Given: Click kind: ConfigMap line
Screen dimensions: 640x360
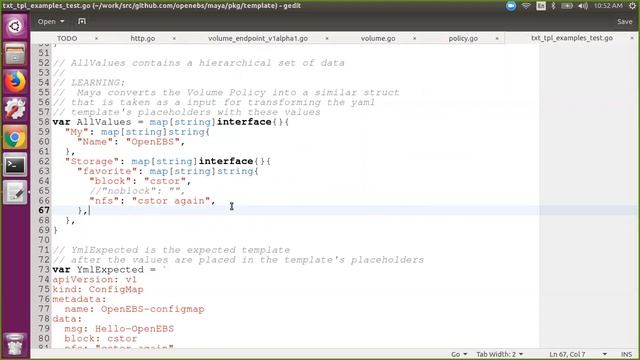Looking at the screenshot, I should pyautogui.click(x=98, y=289).
